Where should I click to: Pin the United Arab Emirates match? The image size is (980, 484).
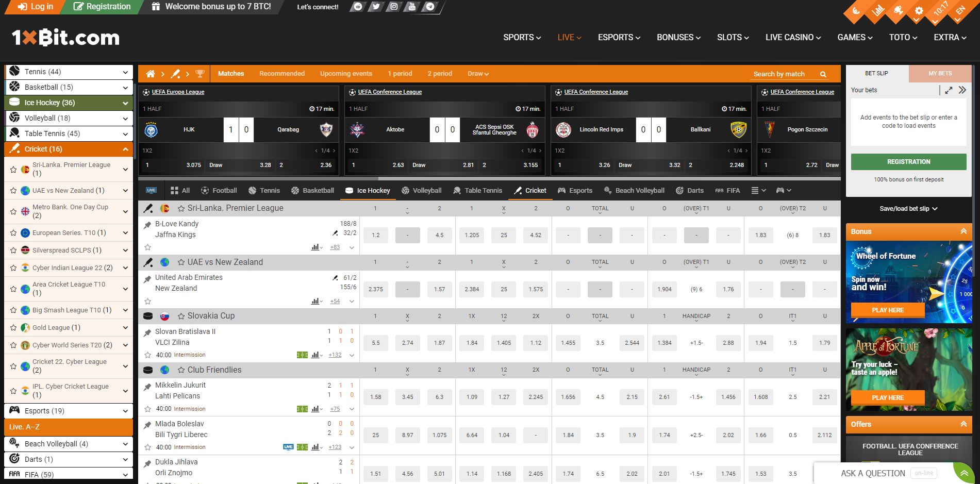[147, 279]
